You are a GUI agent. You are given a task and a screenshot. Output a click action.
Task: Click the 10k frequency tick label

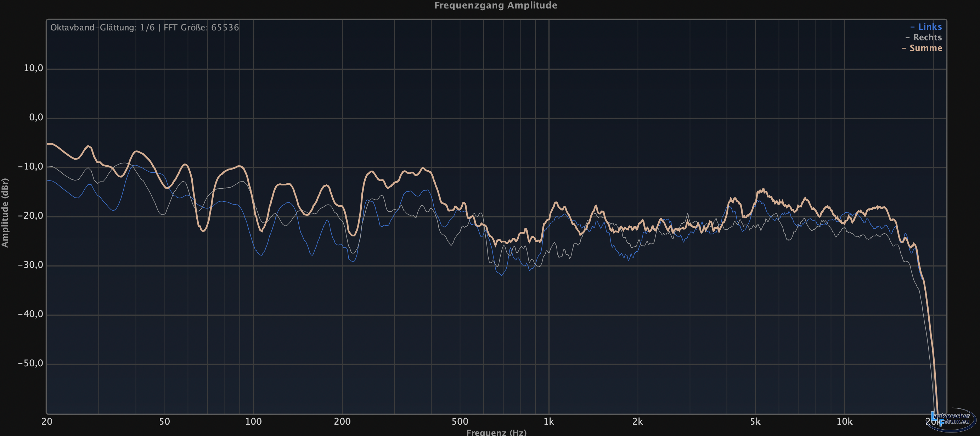pyautogui.click(x=844, y=421)
